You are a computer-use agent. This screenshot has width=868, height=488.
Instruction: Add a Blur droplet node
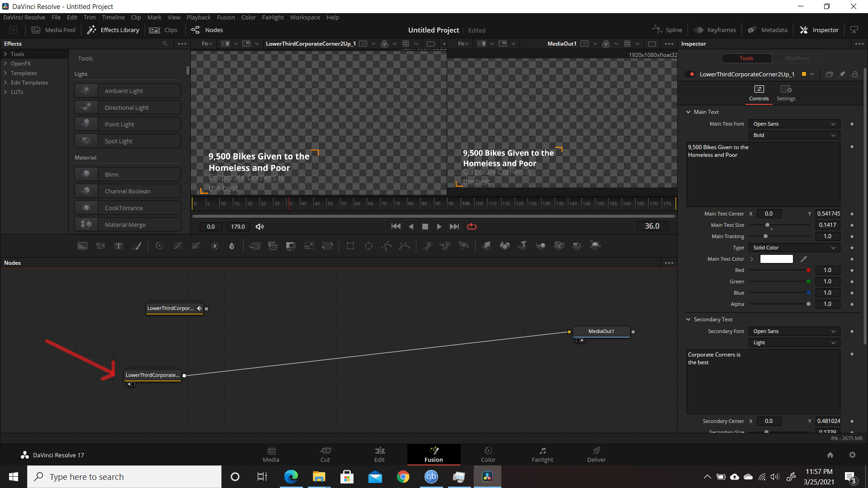pos(232,246)
